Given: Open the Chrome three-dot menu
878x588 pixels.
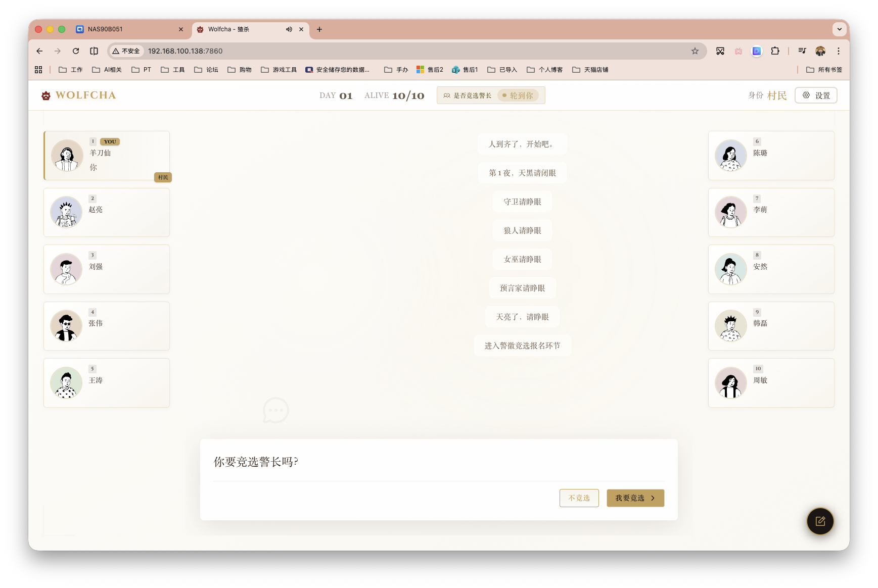Looking at the screenshot, I should point(839,51).
